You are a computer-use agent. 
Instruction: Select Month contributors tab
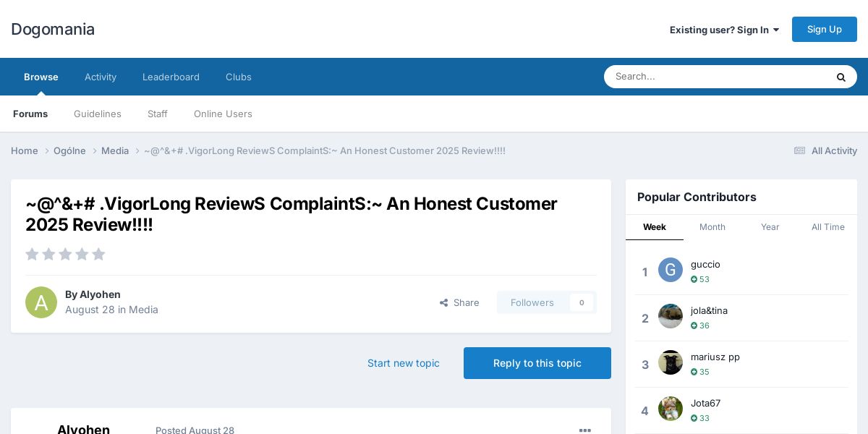pyautogui.click(x=712, y=227)
